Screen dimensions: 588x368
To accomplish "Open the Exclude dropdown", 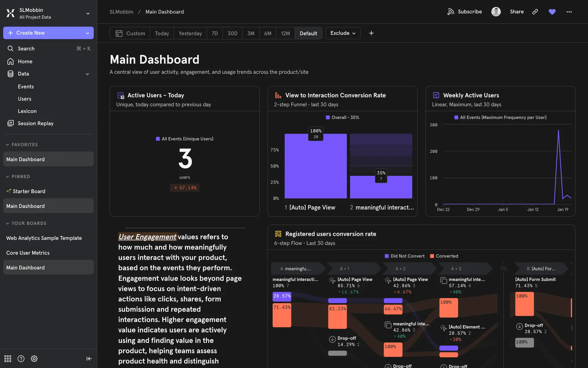I will (x=343, y=33).
